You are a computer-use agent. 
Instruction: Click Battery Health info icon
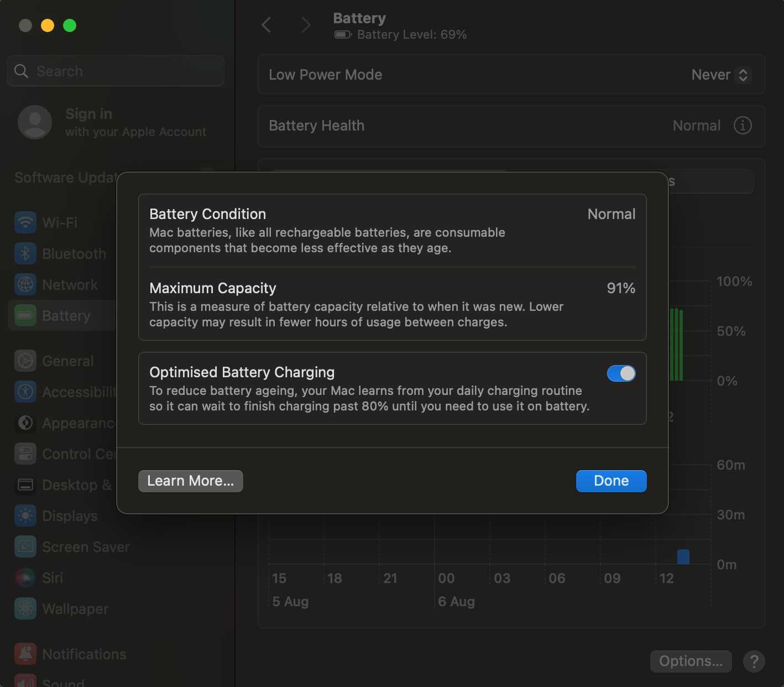coord(742,126)
